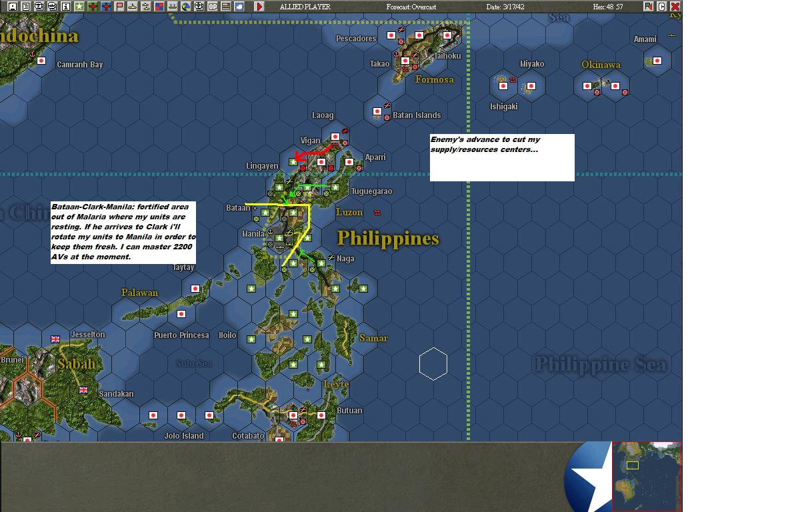Click the single yellow ship toolbar icon
Screen dimensions: 812x512
point(133,6)
